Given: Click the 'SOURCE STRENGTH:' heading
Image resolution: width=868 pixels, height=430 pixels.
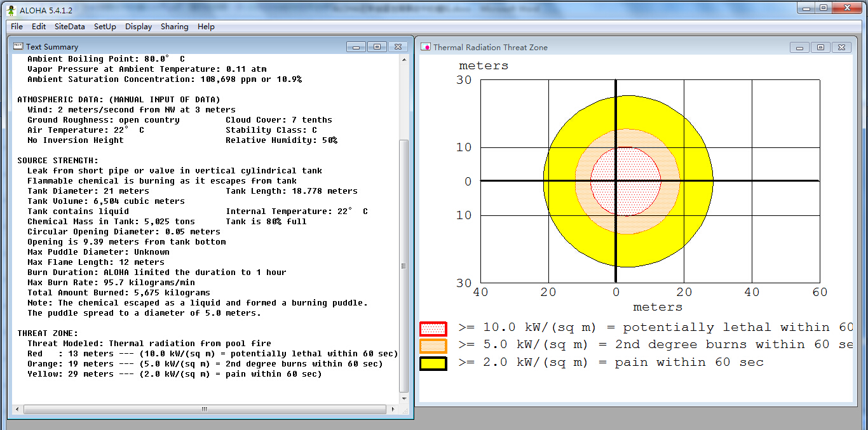Looking at the screenshot, I should (58, 161).
